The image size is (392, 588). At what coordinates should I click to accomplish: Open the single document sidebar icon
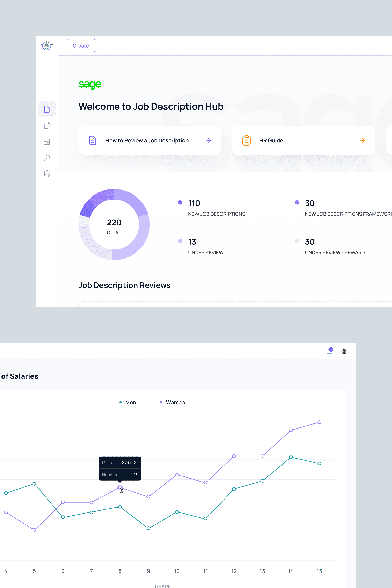point(47,109)
